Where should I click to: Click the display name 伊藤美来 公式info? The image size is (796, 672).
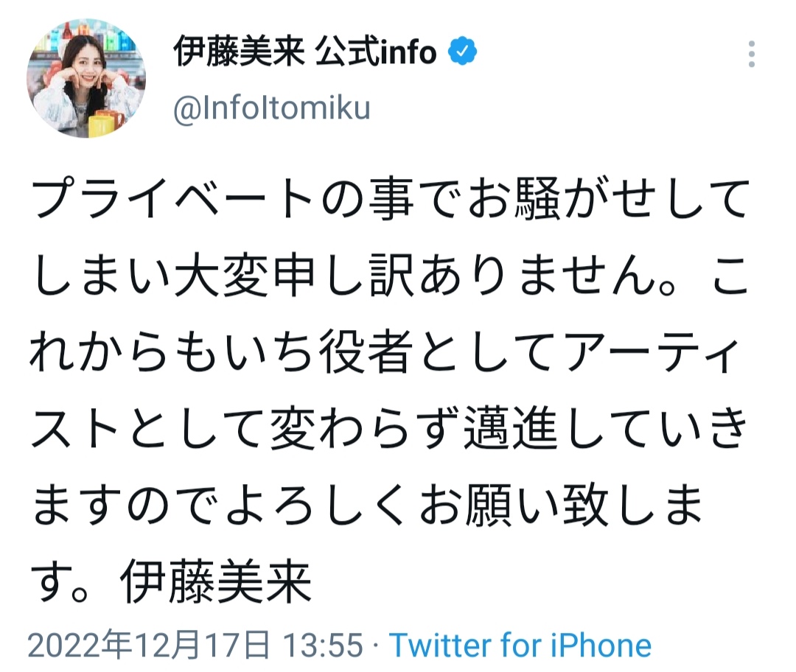304,52
